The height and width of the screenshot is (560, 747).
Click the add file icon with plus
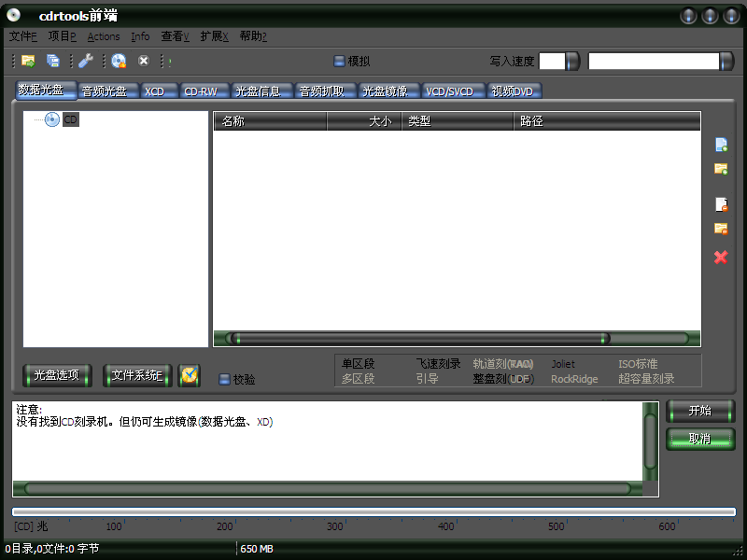tap(721, 145)
